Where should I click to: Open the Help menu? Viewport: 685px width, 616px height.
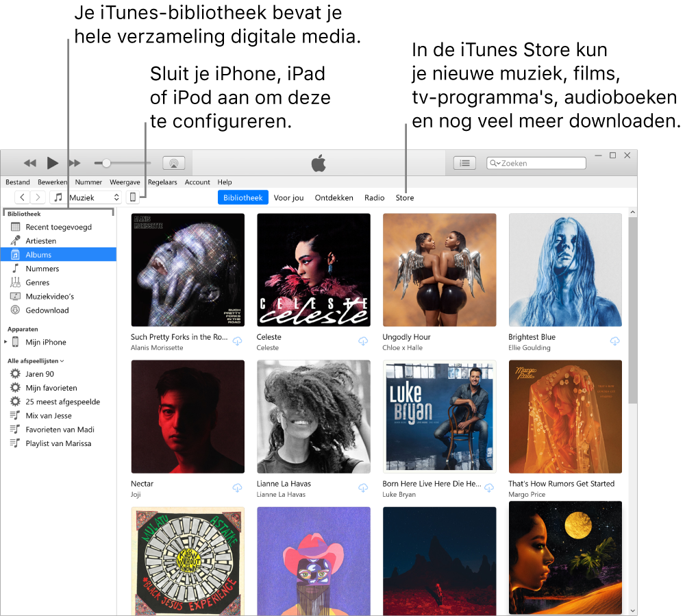(x=225, y=182)
